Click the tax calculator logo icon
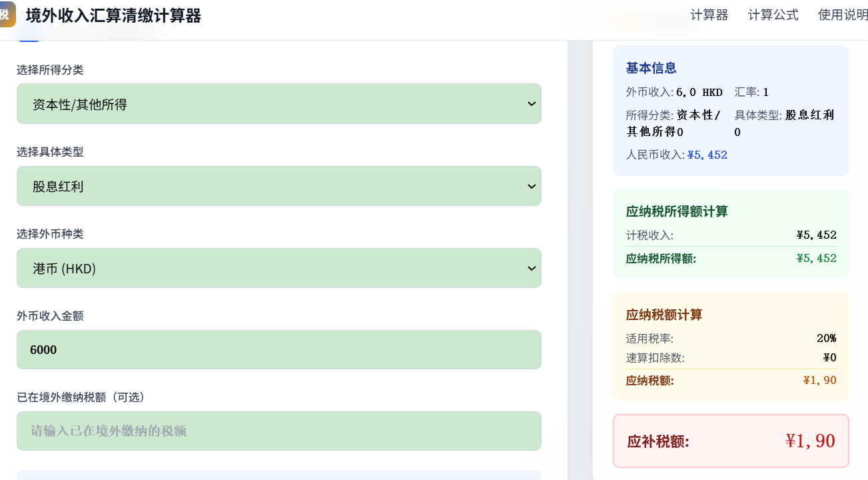Screen dimensions: 868x480 tap(7, 15)
